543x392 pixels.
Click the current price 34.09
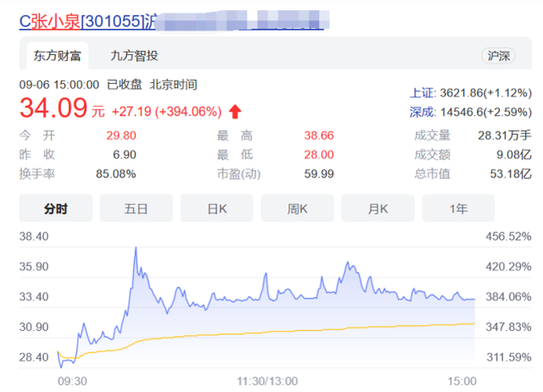(53, 109)
